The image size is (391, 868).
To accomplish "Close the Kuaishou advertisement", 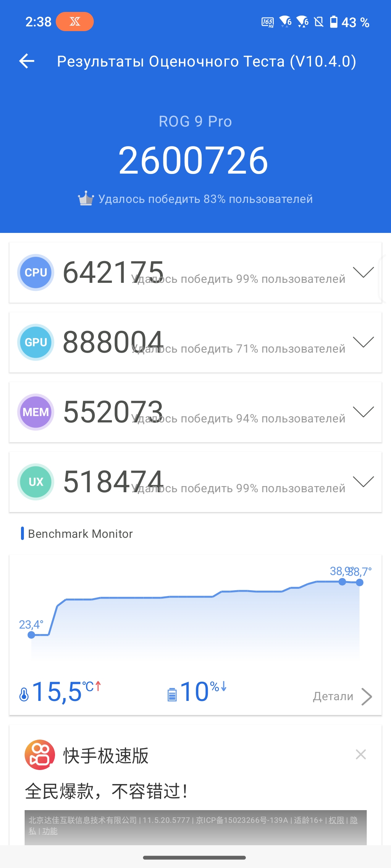I will tap(361, 754).
